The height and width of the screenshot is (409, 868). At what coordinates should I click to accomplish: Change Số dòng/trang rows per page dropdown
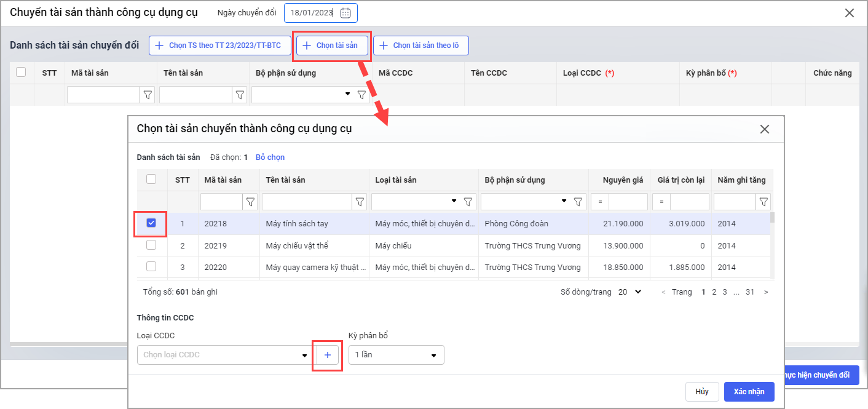click(x=629, y=292)
